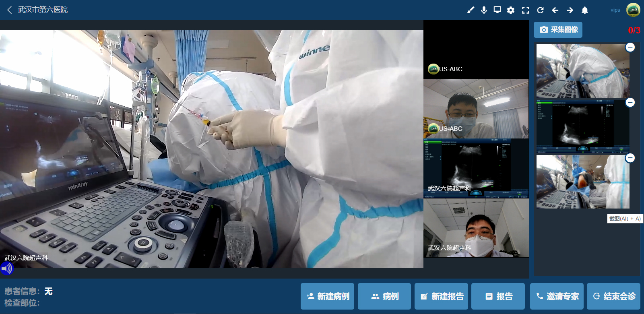644x314 pixels.
Task: Open settings gear in top toolbar
Action: pos(511,10)
